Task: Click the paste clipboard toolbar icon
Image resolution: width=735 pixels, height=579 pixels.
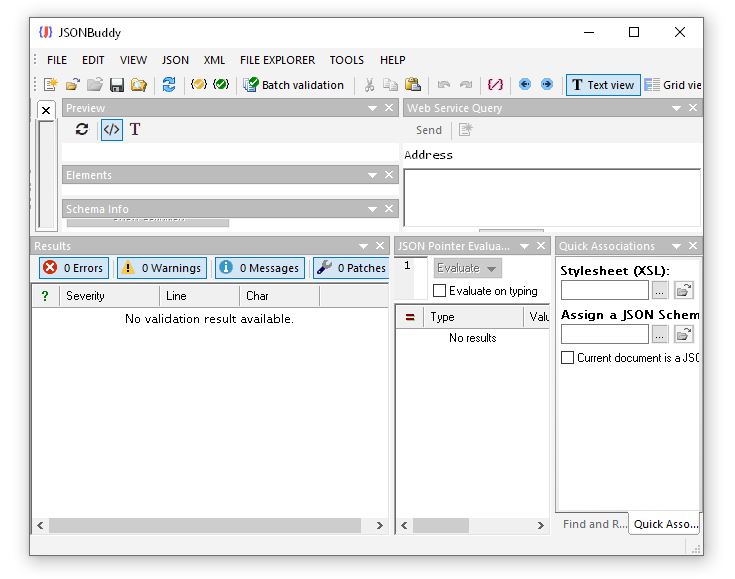Action: coord(412,85)
